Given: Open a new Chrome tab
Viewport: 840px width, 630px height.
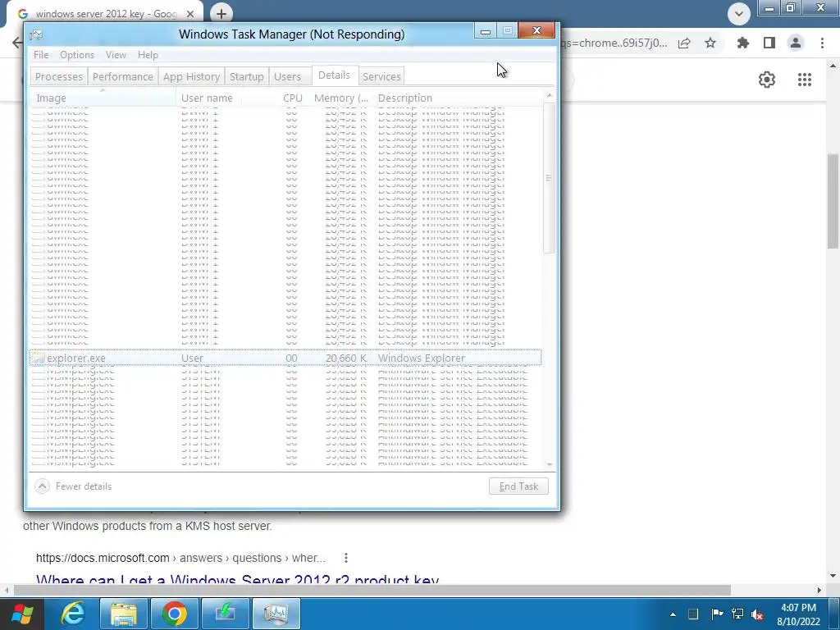Looking at the screenshot, I should click(221, 13).
